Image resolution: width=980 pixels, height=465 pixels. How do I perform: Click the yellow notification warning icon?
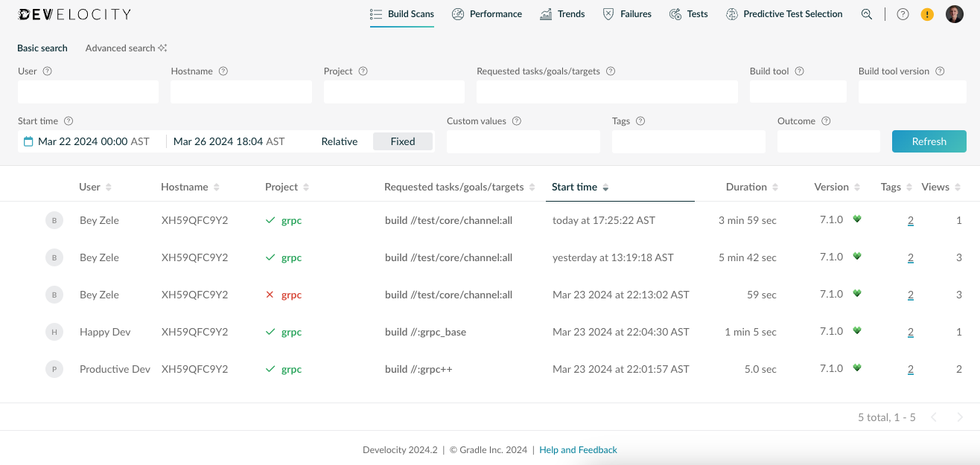coord(926,13)
